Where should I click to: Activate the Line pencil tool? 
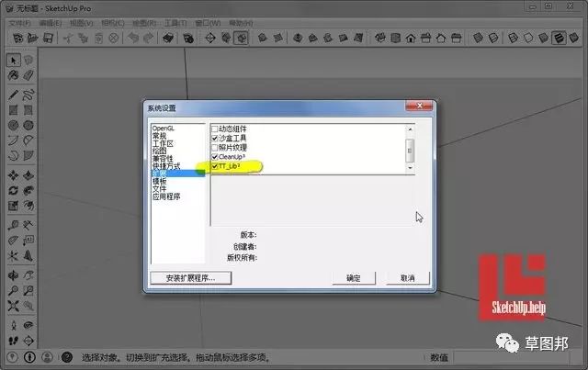click(x=14, y=95)
